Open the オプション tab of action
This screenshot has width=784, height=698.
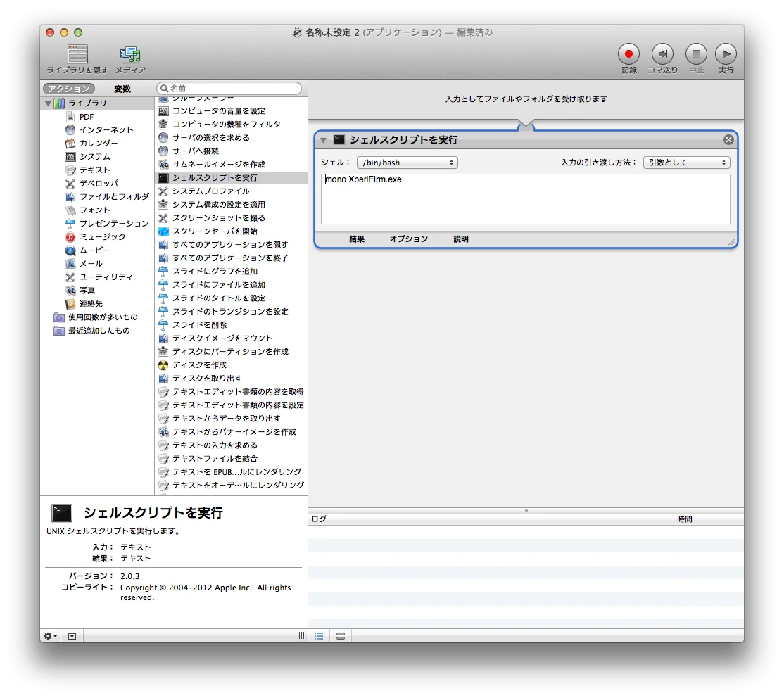click(x=408, y=239)
